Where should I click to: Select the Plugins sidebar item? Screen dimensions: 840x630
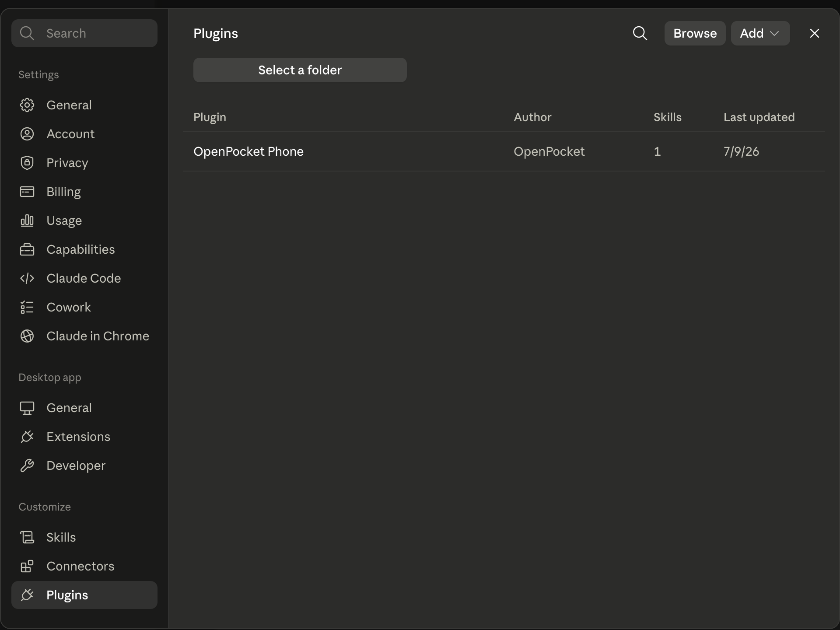(84, 595)
